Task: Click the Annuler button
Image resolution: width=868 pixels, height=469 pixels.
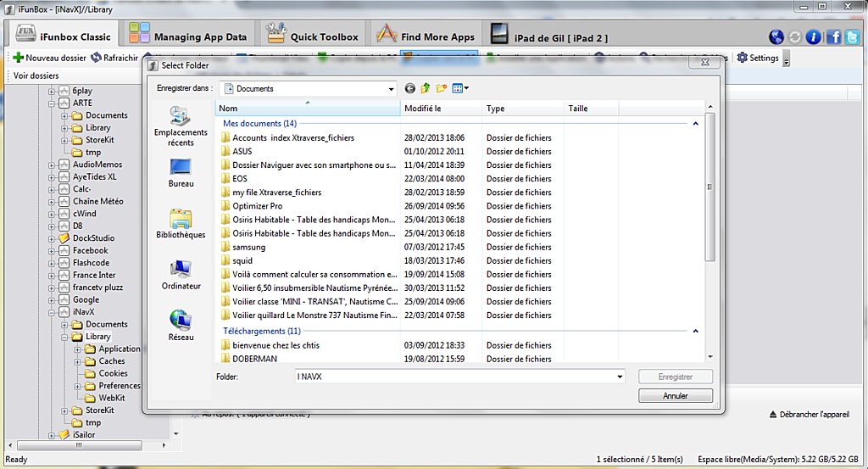Action: [x=676, y=396]
